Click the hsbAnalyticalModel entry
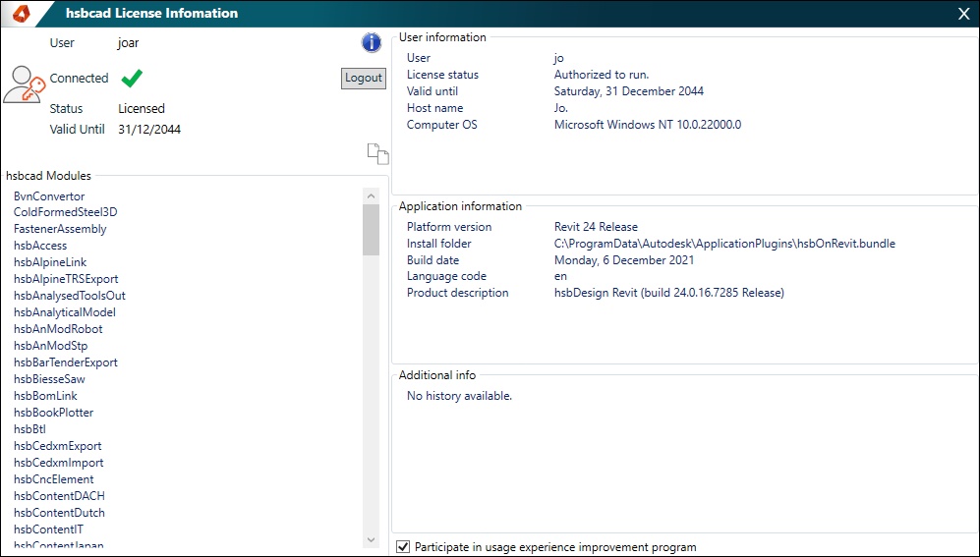980x557 pixels. (x=64, y=312)
